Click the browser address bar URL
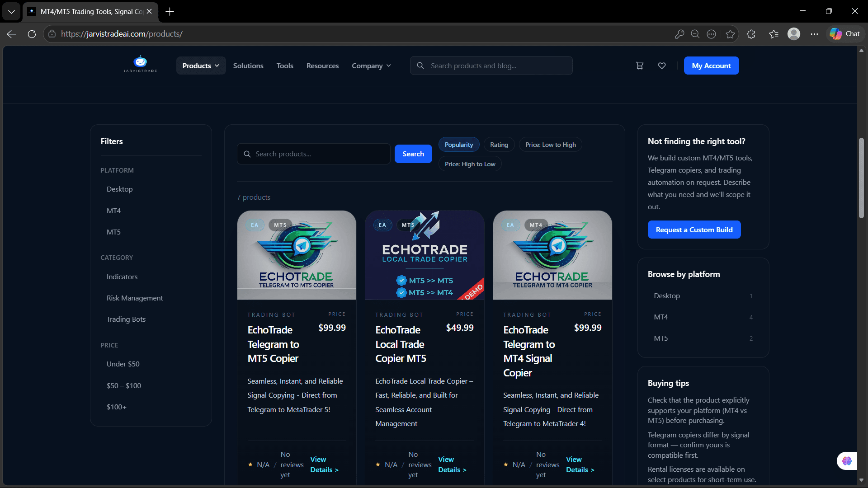 [121, 34]
